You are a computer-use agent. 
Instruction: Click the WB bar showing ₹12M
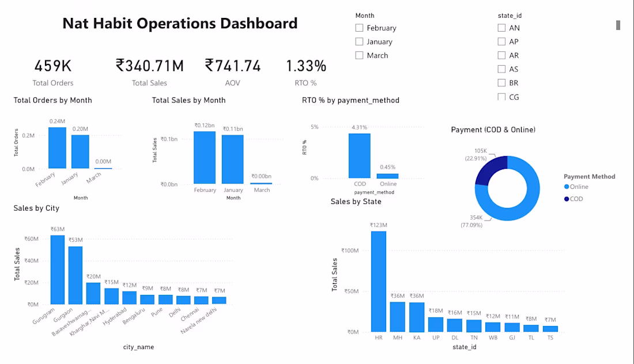tap(493, 327)
